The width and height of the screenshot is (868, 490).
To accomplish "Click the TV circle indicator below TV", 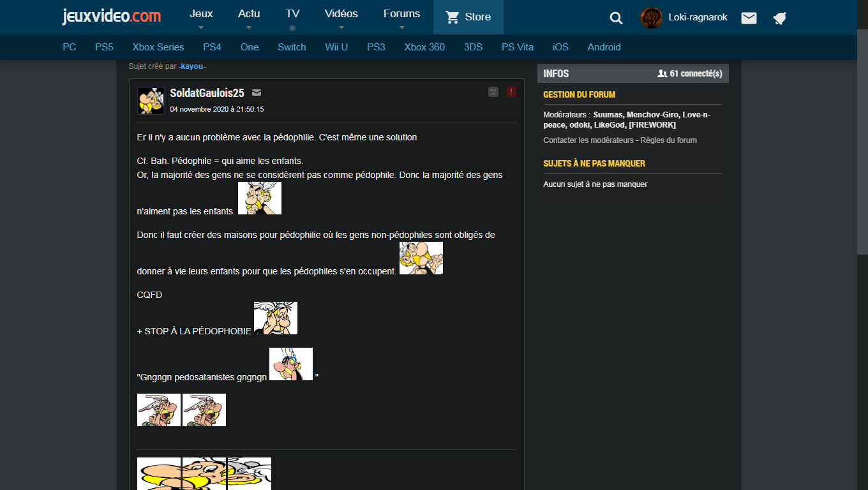I will pyautogui.click(x=292, y=28).
